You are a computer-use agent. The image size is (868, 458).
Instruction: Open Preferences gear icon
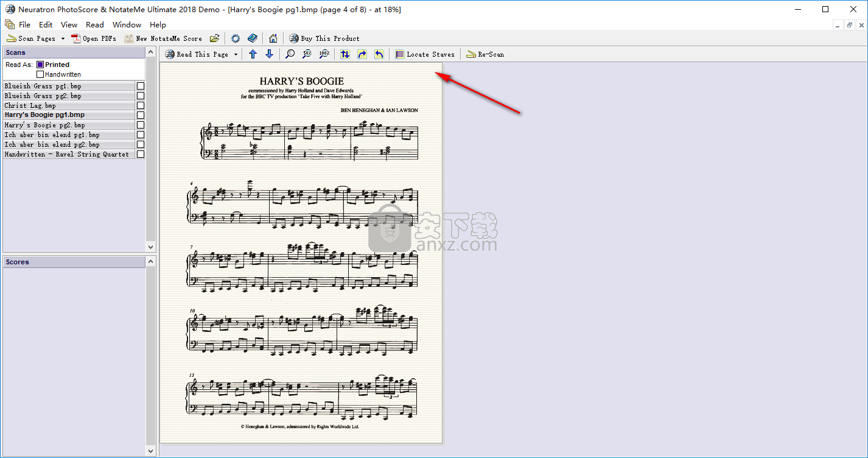tap(236, 38)
